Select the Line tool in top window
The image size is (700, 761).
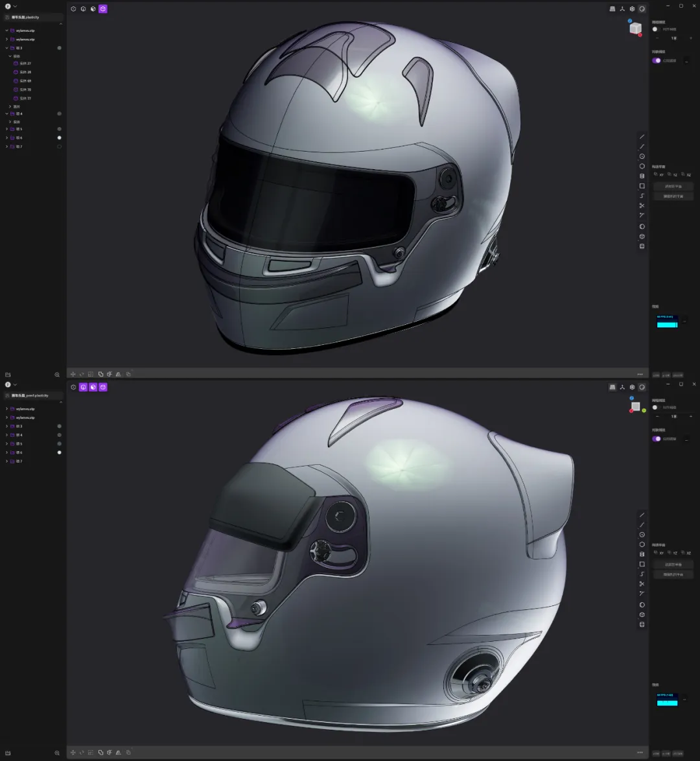[642, 137]
